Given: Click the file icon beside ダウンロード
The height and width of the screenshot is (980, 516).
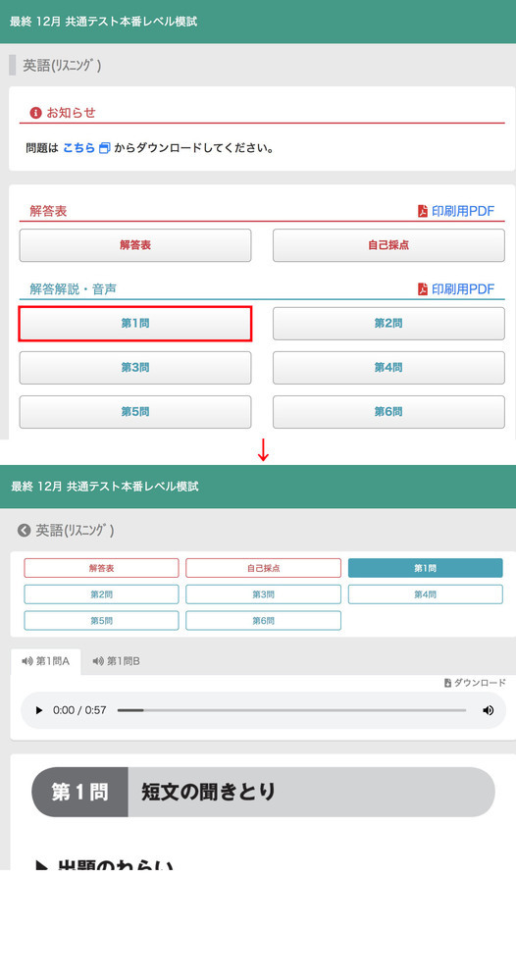Looking at the screenshot, I should [x=448, y=683].
